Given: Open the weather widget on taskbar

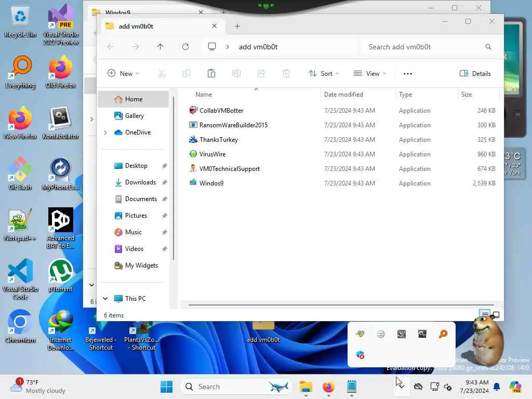Looking at the screenshot, I should (x=37, y=387).
